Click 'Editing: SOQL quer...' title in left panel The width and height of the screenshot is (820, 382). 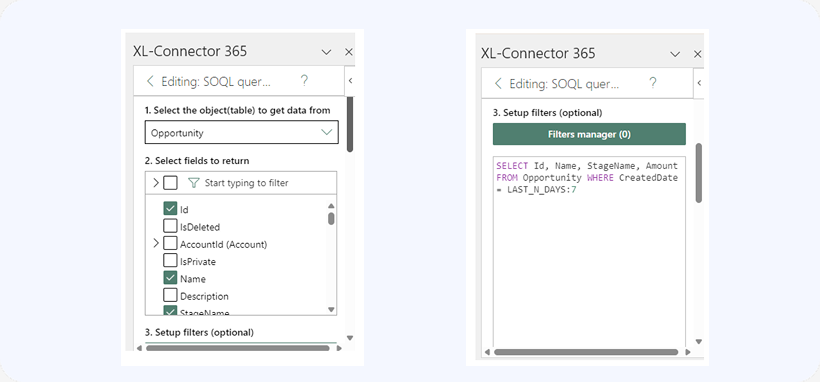216,81
